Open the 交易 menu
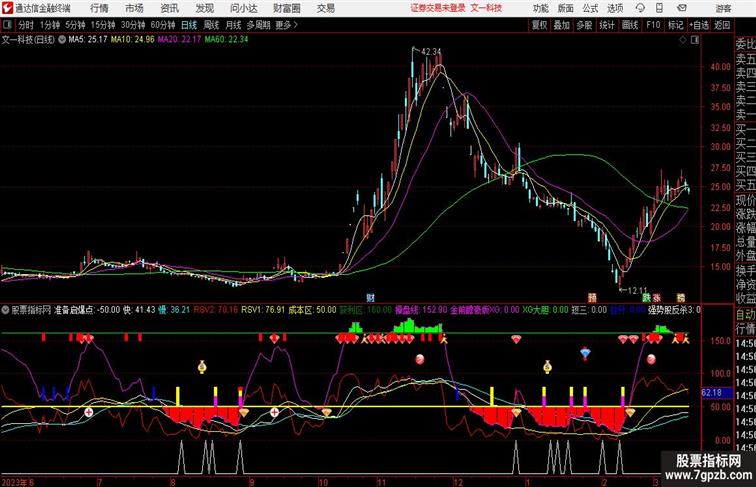The height and width of the screenshot is (487, 756). click(325, 8)
